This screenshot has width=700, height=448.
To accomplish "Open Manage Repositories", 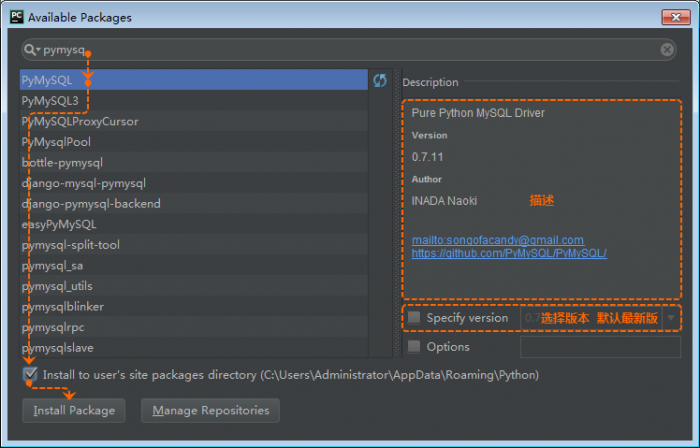I will click(x=210, y=410).
